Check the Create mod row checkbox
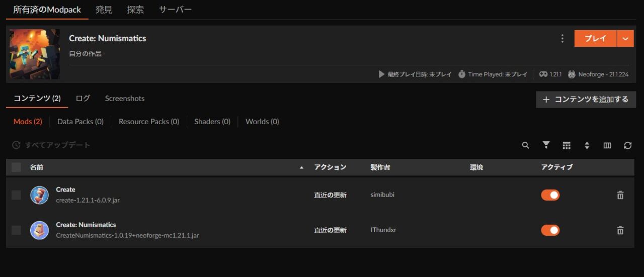The width and height of the screenshot is (644, 277). click(x=16, y=195)
